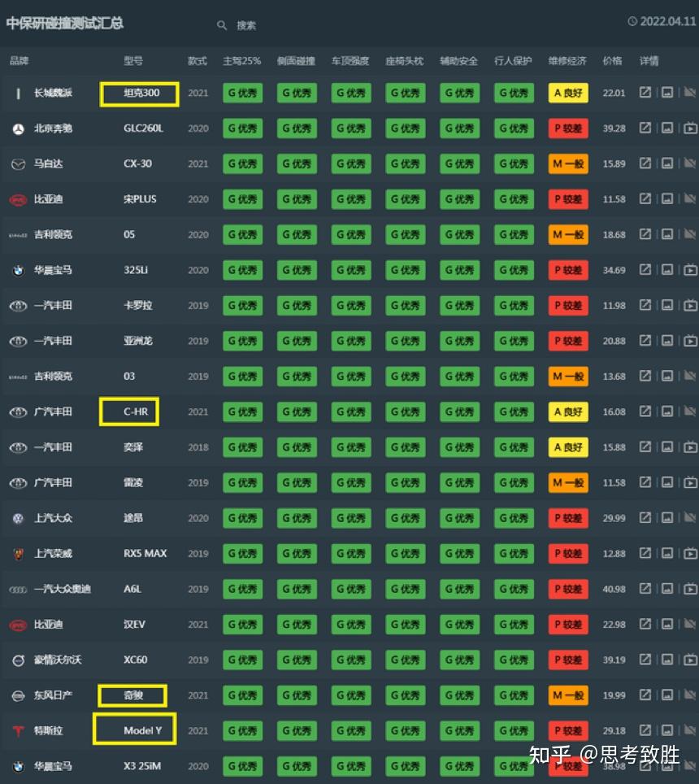699x784 pixels.
Task: Select the 坦克300 model name
Action: pos(141,93)
